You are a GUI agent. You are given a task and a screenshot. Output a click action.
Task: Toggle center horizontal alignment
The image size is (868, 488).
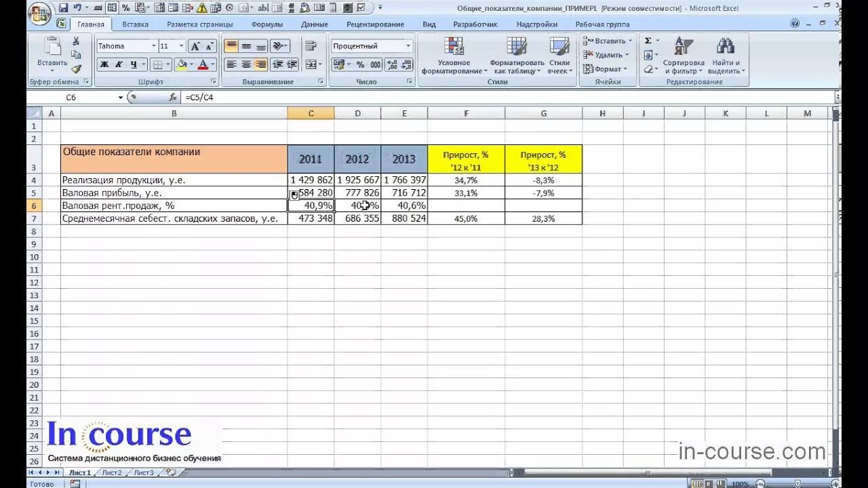pyautogui.click(x=246, y=64)
